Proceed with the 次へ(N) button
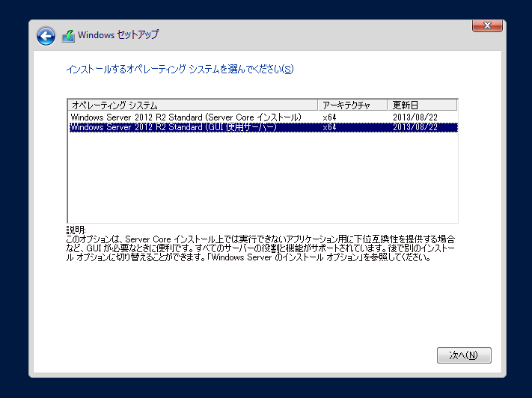 pos(464,355)
